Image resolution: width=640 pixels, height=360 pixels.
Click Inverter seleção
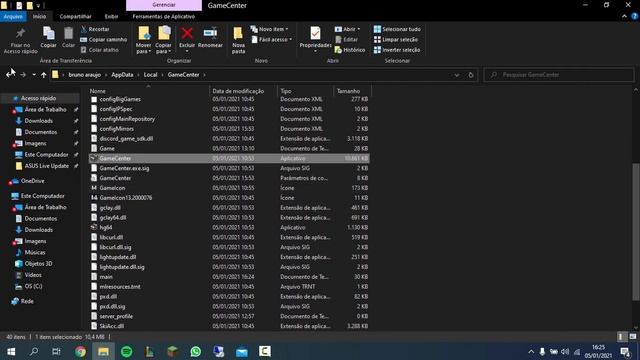[397, 50]
